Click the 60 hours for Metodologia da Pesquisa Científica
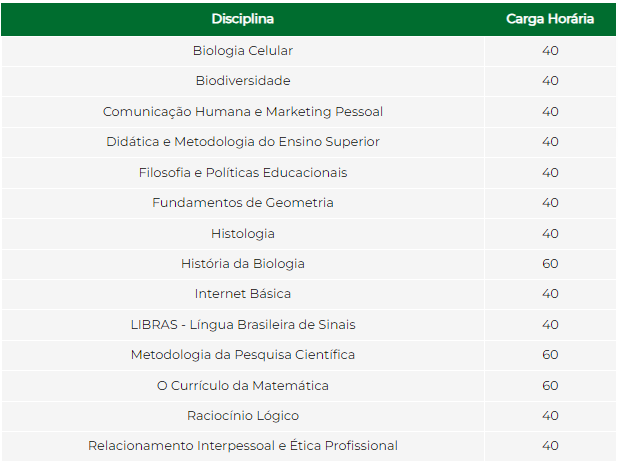 pos(550,355)
